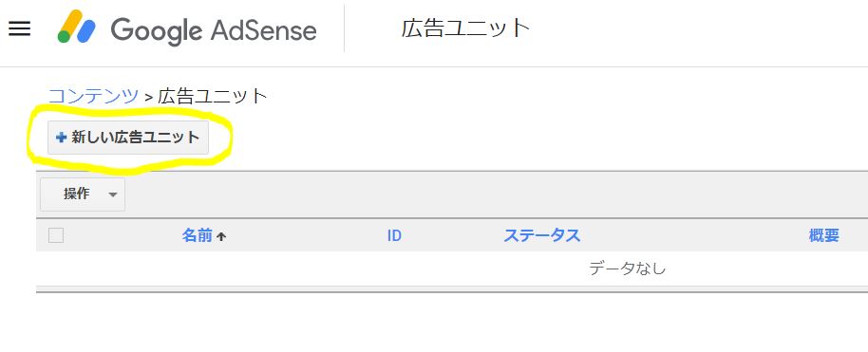Click the breadcrumb separator arrow after コンテンツ
The height and width of the screenshot is (352, 868).
pyautogui.click(x=148, y=98)
